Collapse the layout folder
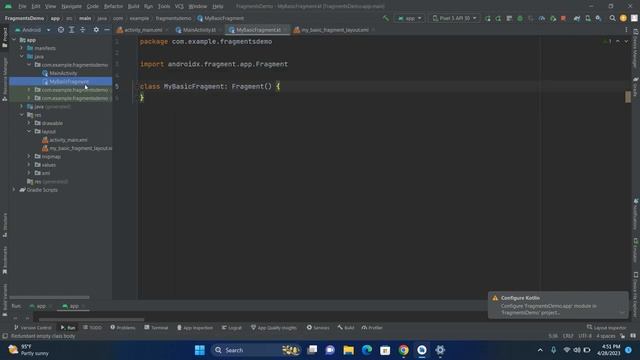Viewport: 640px width, 360px height. click(29, 131)
